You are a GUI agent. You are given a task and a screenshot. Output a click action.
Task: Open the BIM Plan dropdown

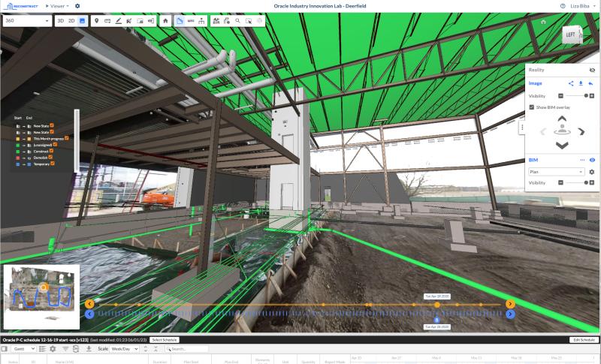557,172
